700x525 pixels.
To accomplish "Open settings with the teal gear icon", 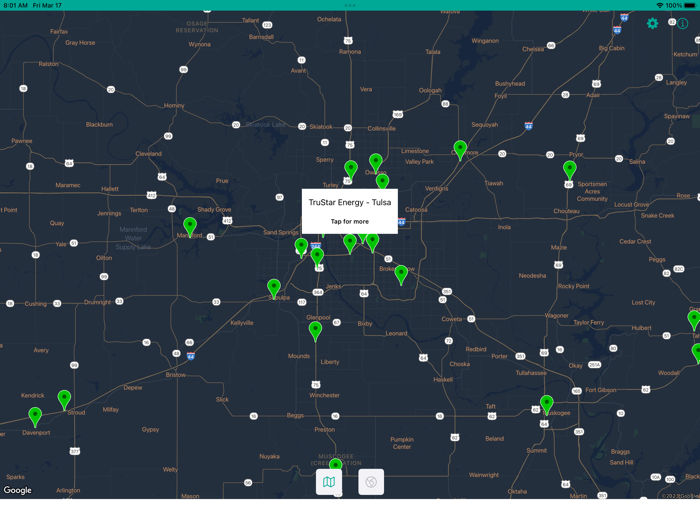I will point(652,23).
